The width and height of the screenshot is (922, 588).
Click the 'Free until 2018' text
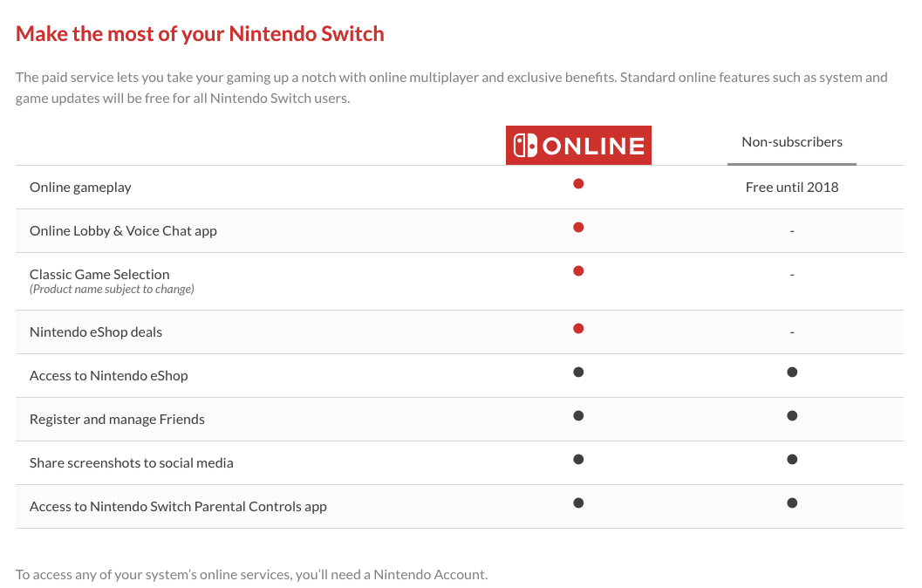pyautogui.click(x=792, y=187)
